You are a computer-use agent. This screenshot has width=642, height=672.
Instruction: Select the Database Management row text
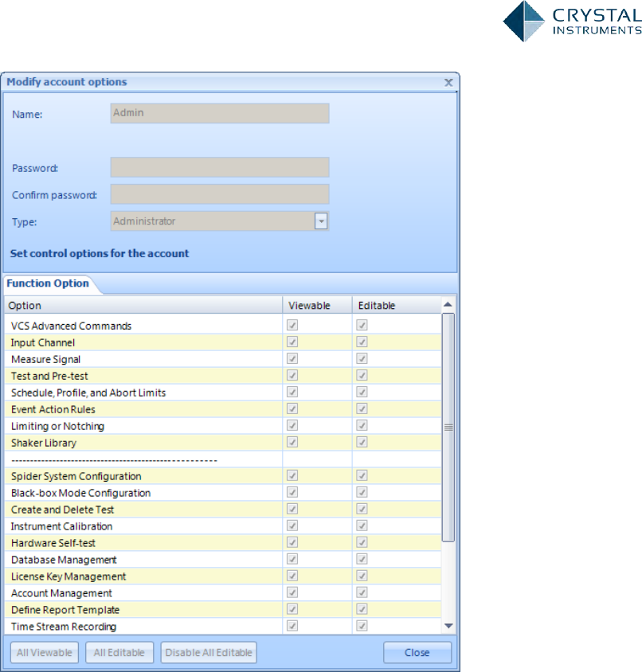[64, 560]
